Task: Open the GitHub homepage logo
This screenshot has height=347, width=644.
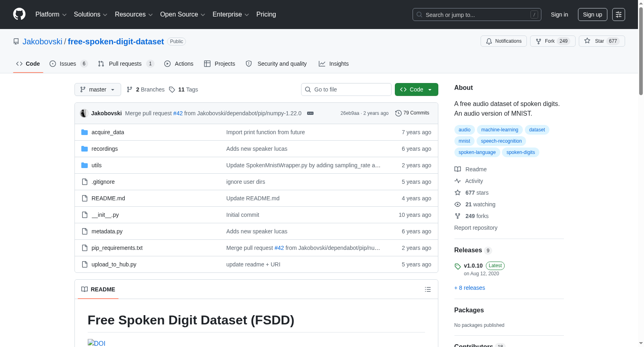Action: [19, 14]
